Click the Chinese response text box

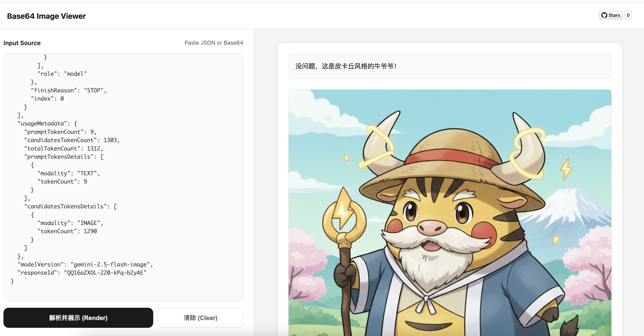pyautogui.click(x=450, y=66)
